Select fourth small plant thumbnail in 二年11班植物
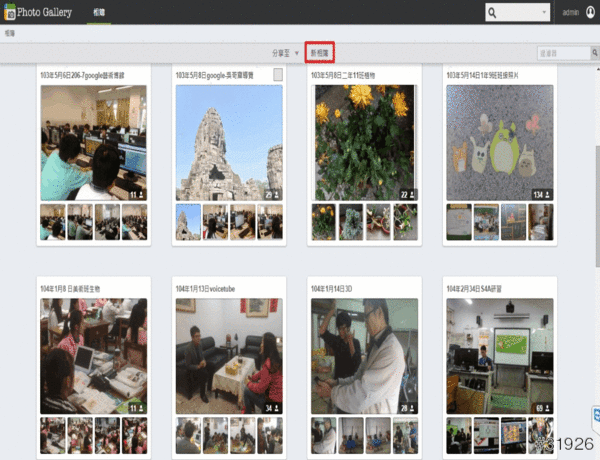600x460 pixels. (406, 222)
